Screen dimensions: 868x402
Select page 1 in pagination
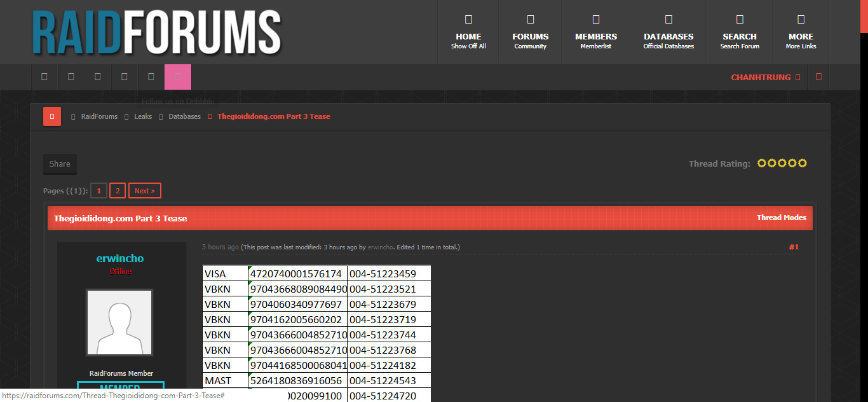[98, 191]
